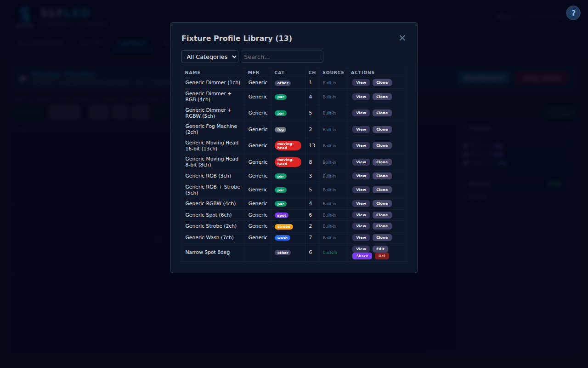View the Narrow Spot 8deg profile

coord(361,249)
